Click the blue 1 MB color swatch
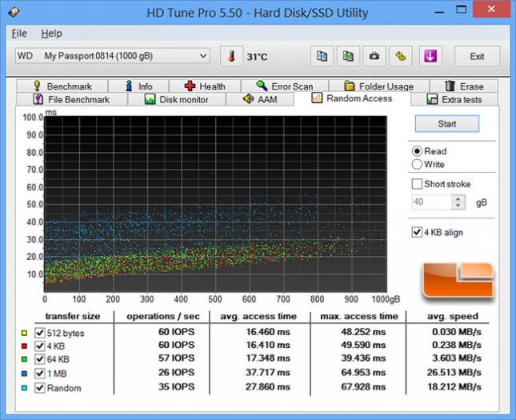Screen dimensions: 516x420 click(24, 374)
